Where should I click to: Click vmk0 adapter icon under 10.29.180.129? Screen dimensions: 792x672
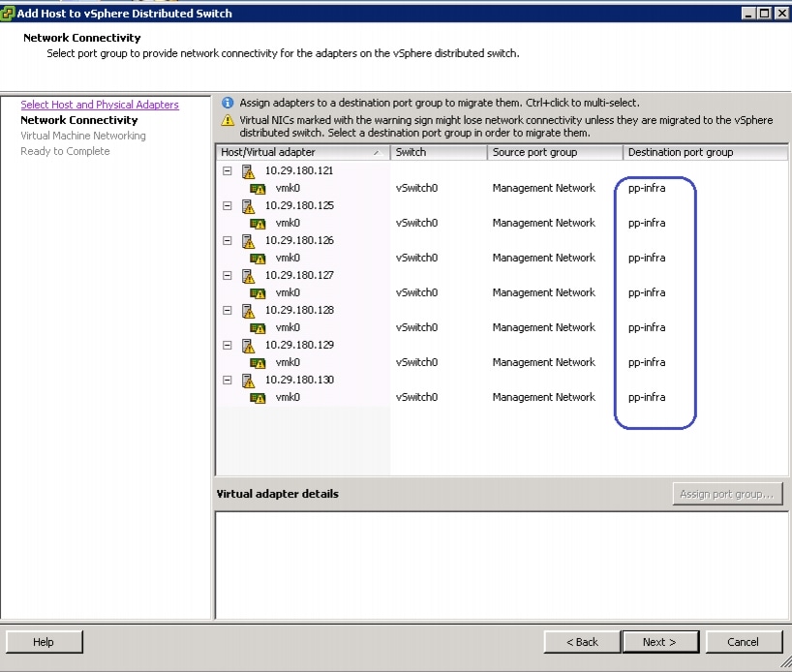258,363
